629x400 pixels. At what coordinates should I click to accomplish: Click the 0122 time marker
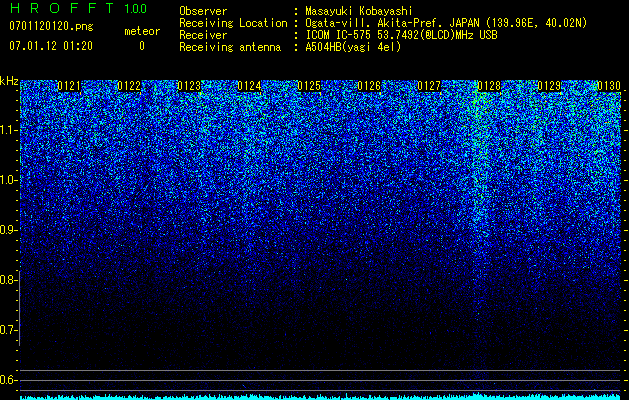pos(129,86)
